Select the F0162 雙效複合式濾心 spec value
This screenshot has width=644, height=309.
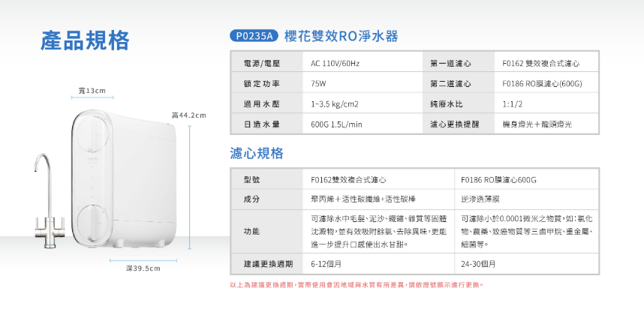click(540, 64)
